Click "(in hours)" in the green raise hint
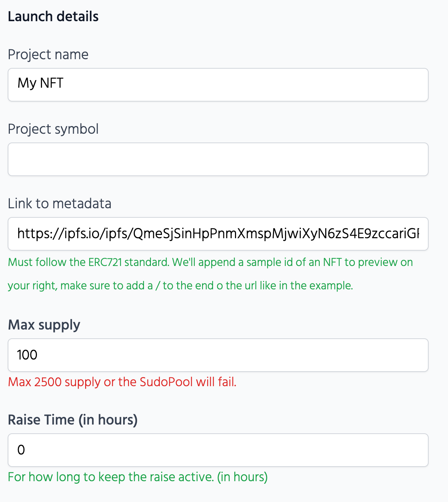The height and width of the screenshot is (502, 448). [x=242, y=477]
